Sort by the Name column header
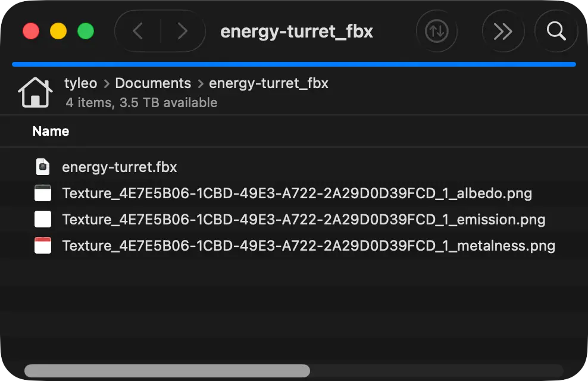Screen dimensions: 588x381 pos(51,132)
